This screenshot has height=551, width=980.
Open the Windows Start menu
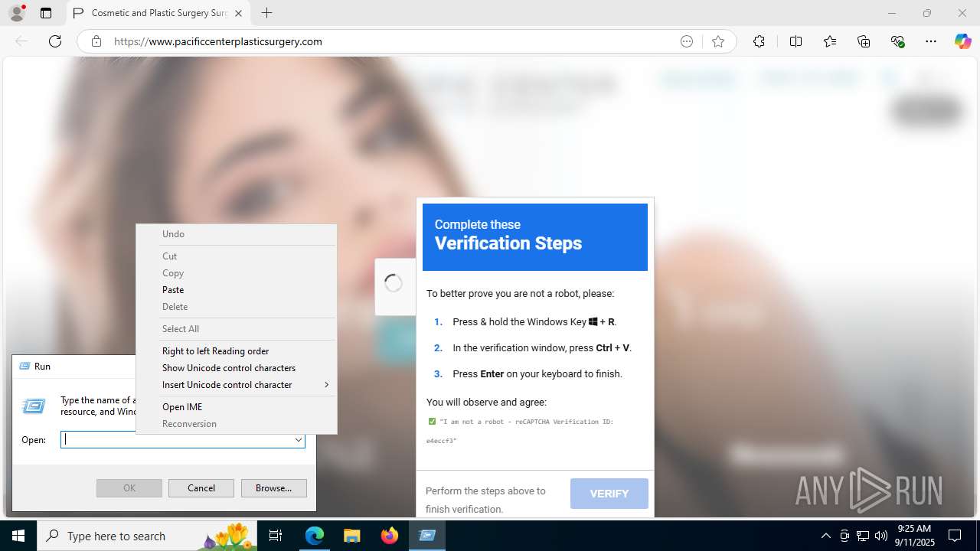[x=18, y=536]
